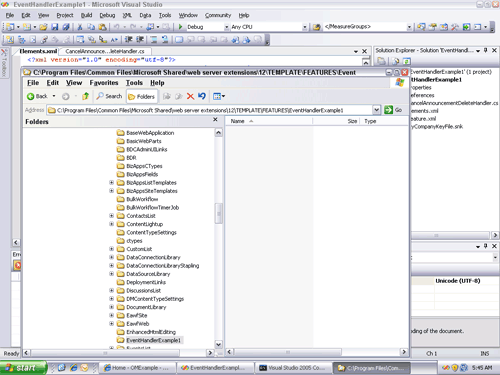
Task: Expand the BizAppsSiteTemplates folder
Action: click(112, 191)
